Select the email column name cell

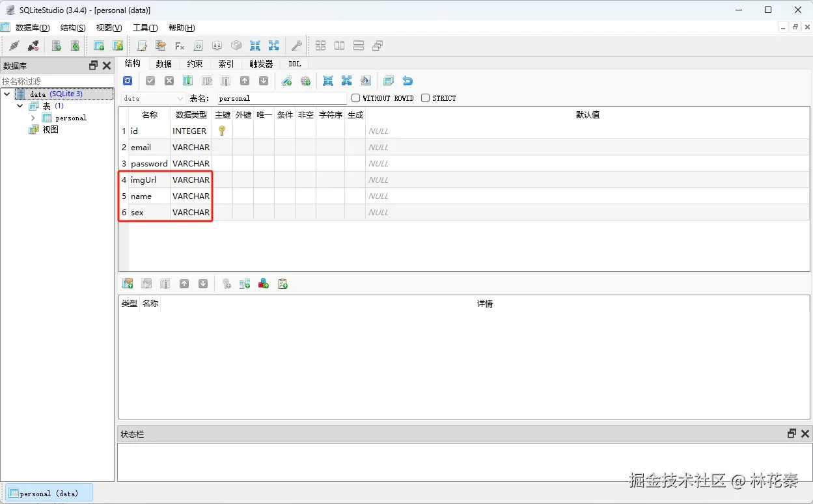coord(149,147)
